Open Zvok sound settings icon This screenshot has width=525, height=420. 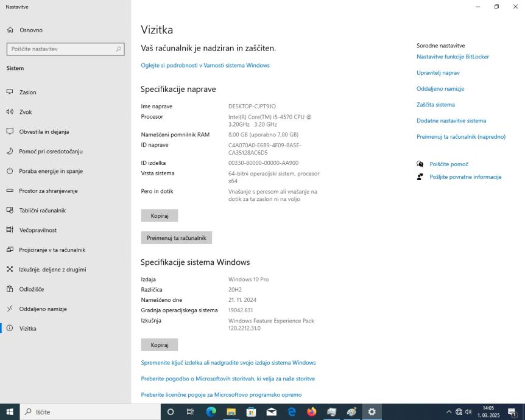pos(10,112)
